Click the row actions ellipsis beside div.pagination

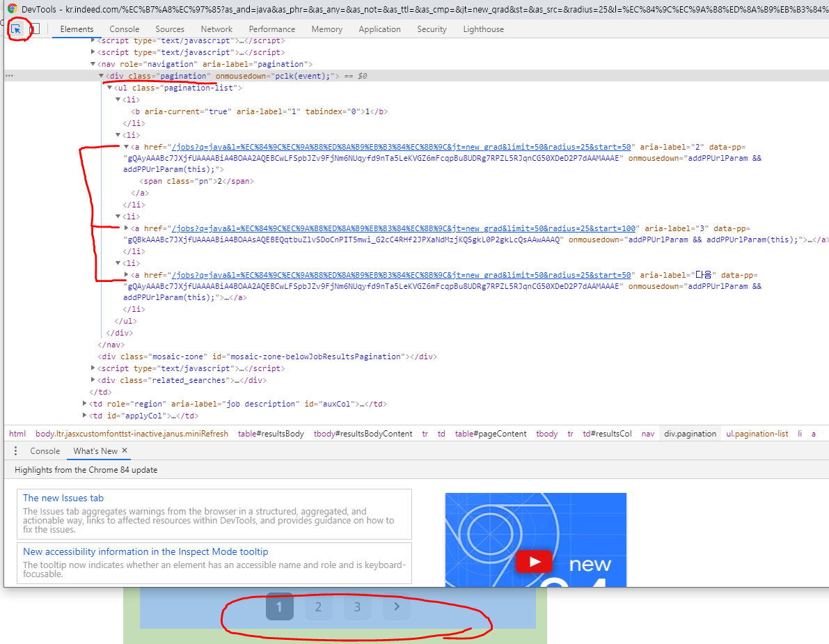[9, 76]
